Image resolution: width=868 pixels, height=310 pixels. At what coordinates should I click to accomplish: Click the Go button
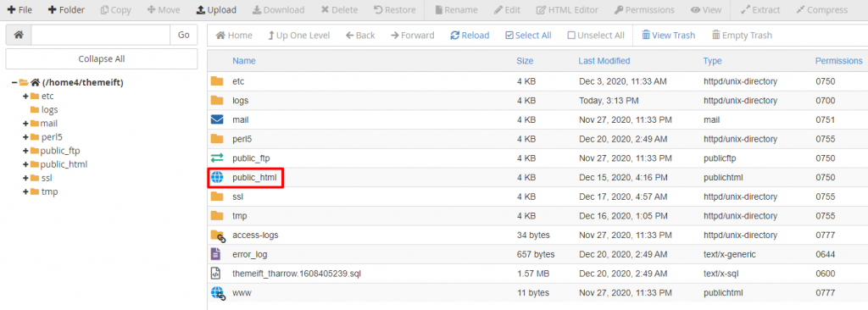pyautogui.click(x=184, y=35)
